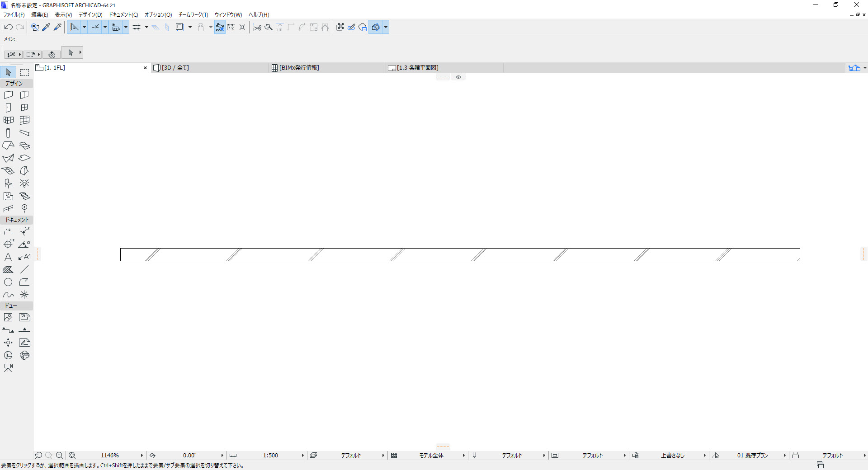Pick the Wall tool in Design toolbox
The image size is (868, 470).
tap(8, 95)
